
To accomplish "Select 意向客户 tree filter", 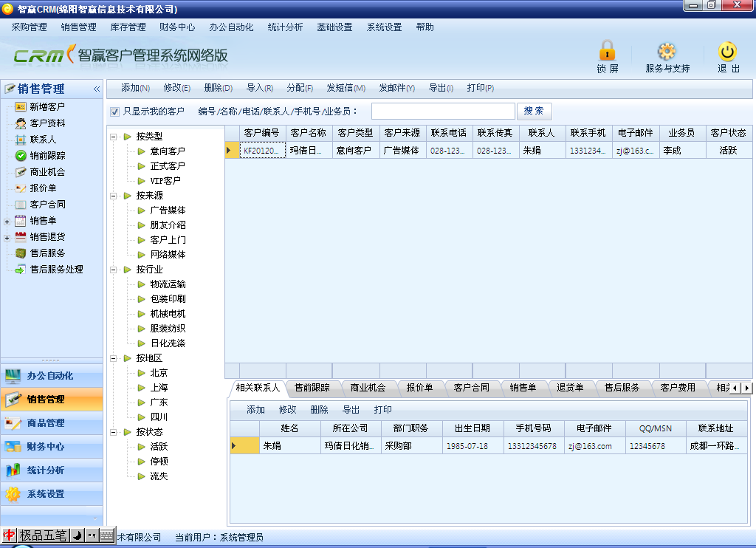I will click(x=168, y=151).
